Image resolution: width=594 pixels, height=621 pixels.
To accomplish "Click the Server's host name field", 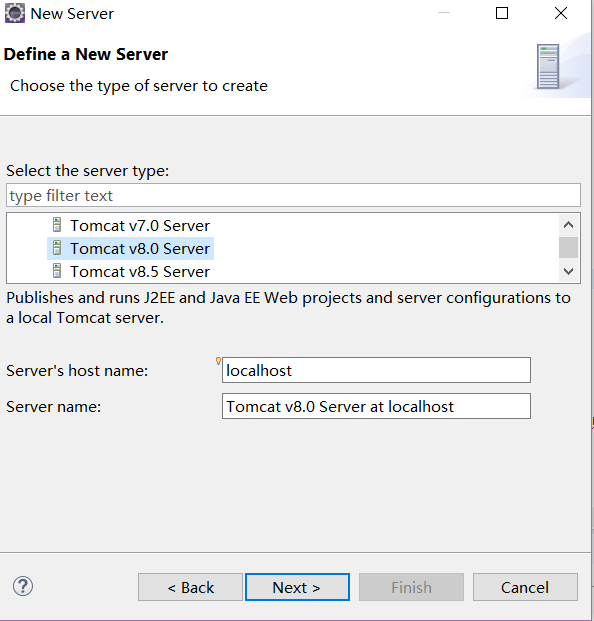I will [376, 370].
